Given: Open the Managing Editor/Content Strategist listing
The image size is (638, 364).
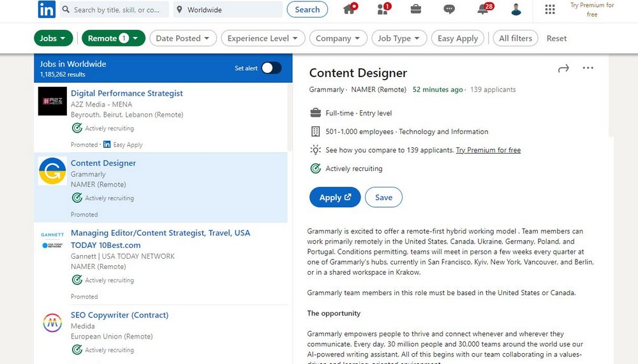Looking at the screenshot, I should (160, 239).
